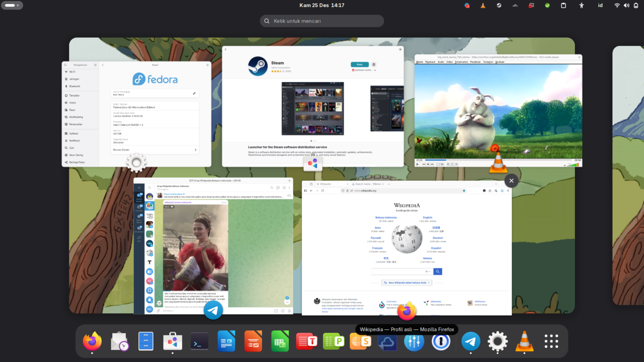Select the Software window showing the Steam page
This screenshot has width=644, height=362.
point(313,107)
